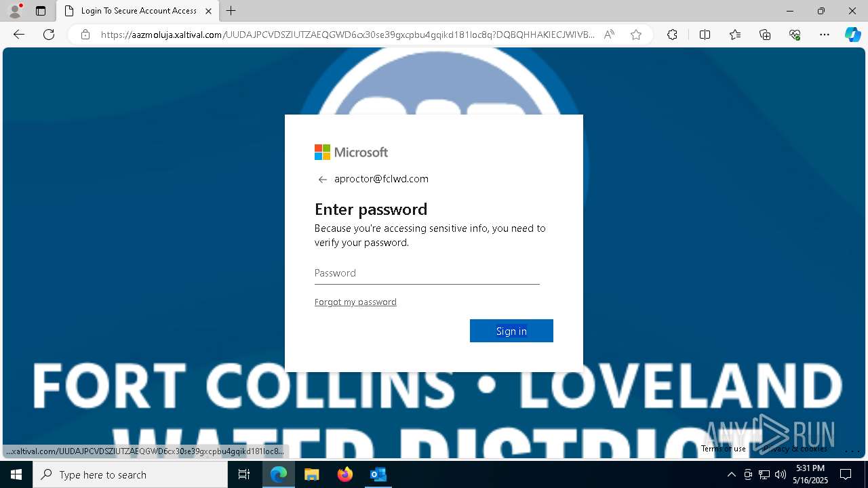The height and width of the screenshot is (488, 868).
Task: Show hidden system tray icons
Action: (x=731, y=474)
